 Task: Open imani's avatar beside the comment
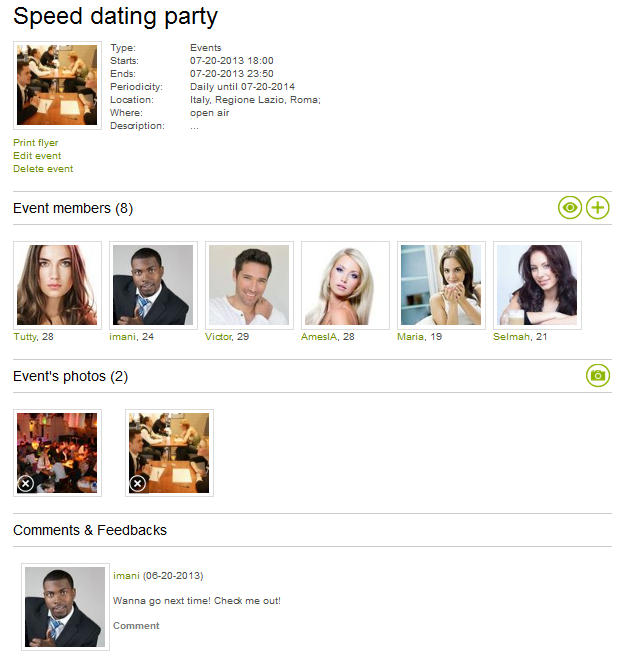click(x=65, y=607)
